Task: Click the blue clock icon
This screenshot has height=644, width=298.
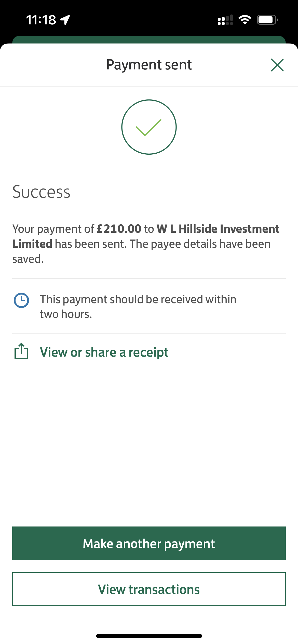Action: pos(21,300)
